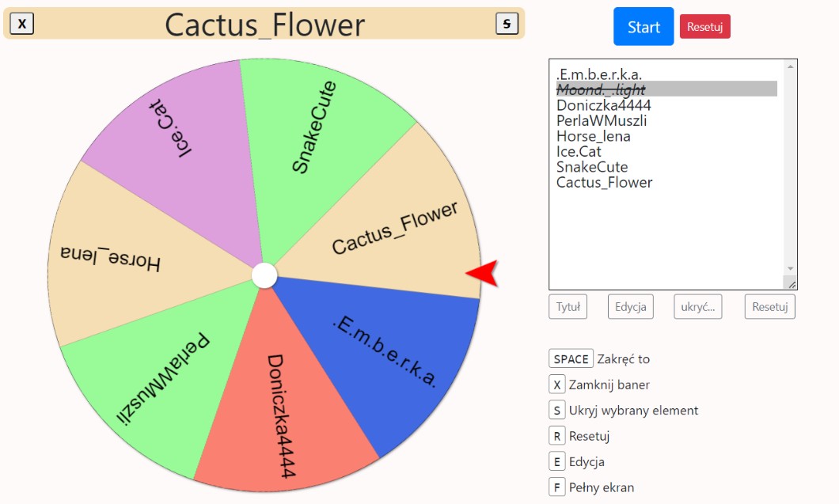Image resolution: width=839 pixels, height=504 pixels.
Task: Click the Edycja button below the list
Action: [630, 307]
